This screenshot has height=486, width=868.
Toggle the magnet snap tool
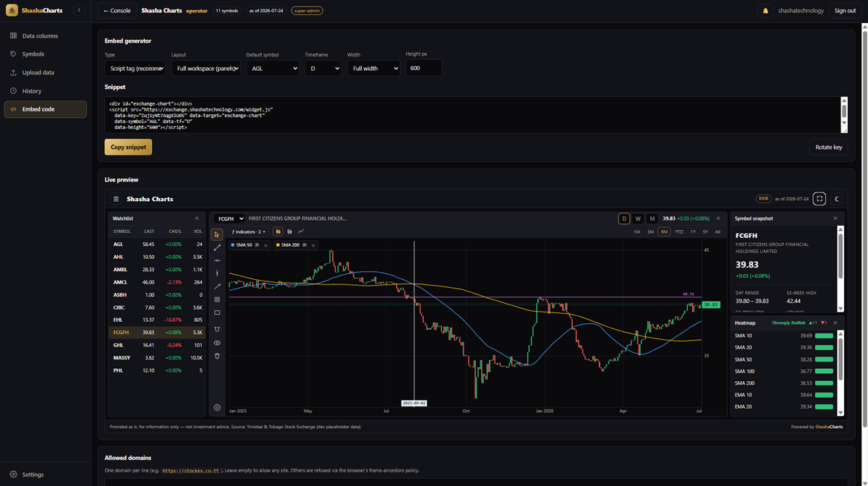coord(217,329)
